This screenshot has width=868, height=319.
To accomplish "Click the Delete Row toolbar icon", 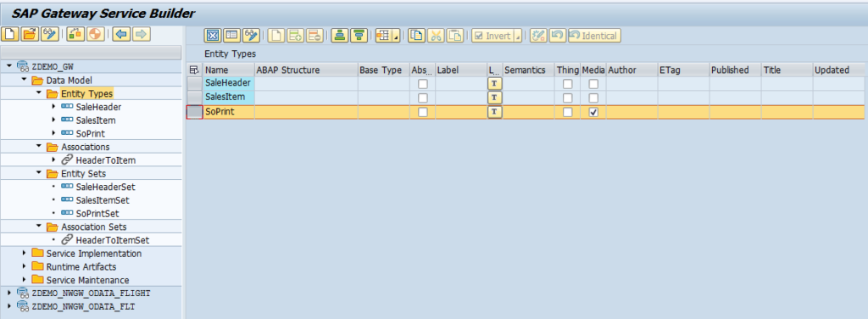I will (314, 36).
